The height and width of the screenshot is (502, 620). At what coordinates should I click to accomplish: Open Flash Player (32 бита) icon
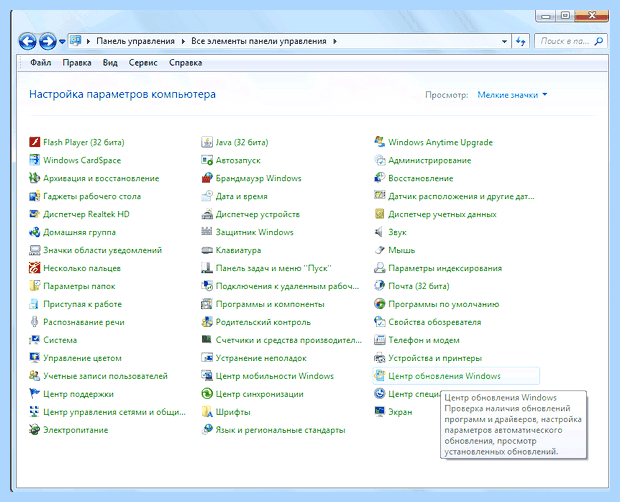coord(34,142)
